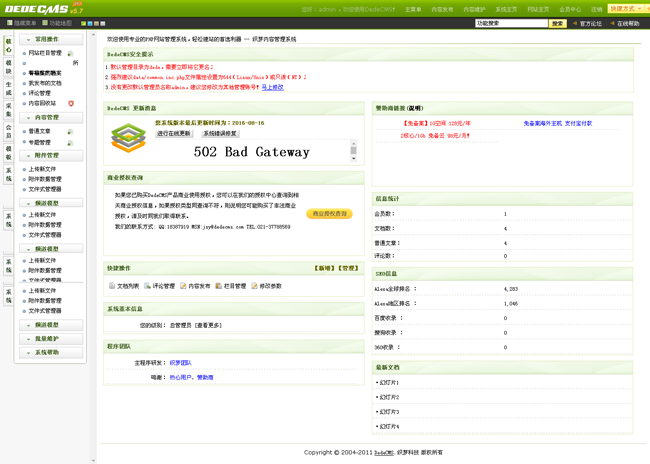Click the small icon beside 网站栏目管理
The image size is (650, 464).
pyautogui.click(x=70, y=53)
